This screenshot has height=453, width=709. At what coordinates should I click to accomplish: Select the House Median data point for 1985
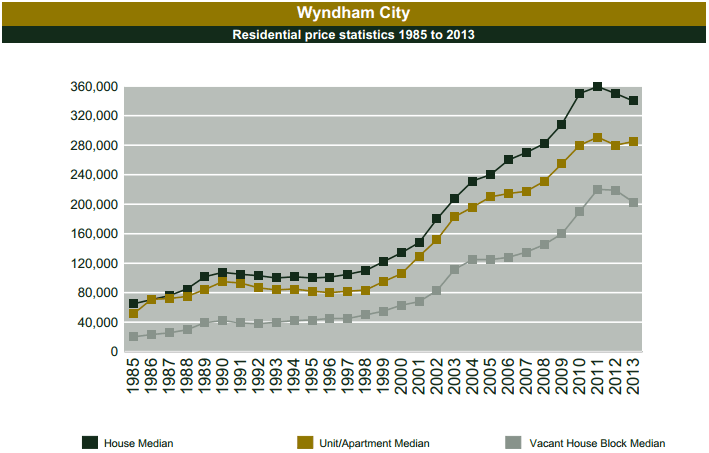[x=133, y=303]
